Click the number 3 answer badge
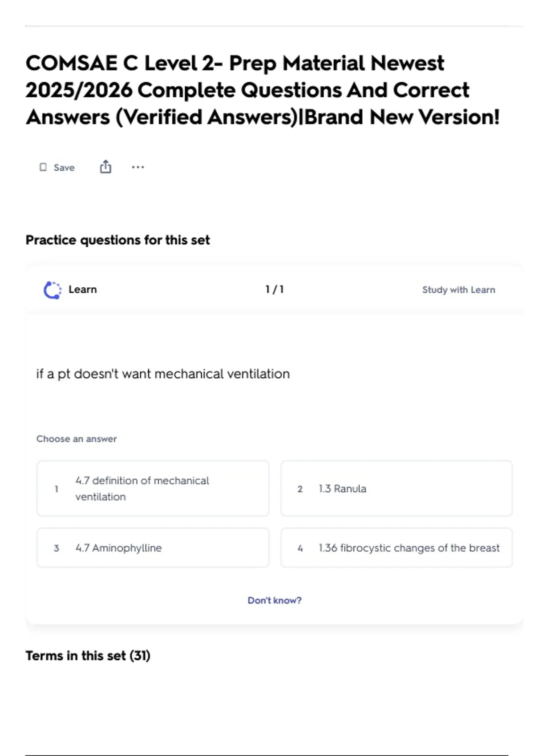 click(x=57, y=548)
